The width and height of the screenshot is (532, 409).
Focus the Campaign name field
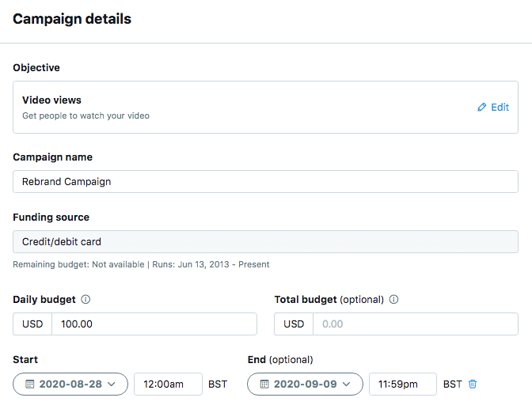pos(265,181)
